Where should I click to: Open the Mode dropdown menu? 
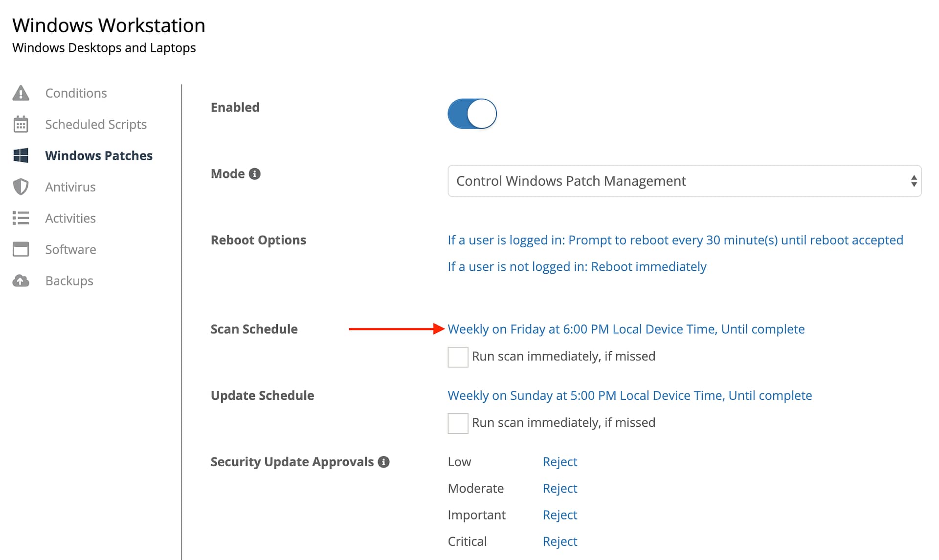(x=684, y=181)
